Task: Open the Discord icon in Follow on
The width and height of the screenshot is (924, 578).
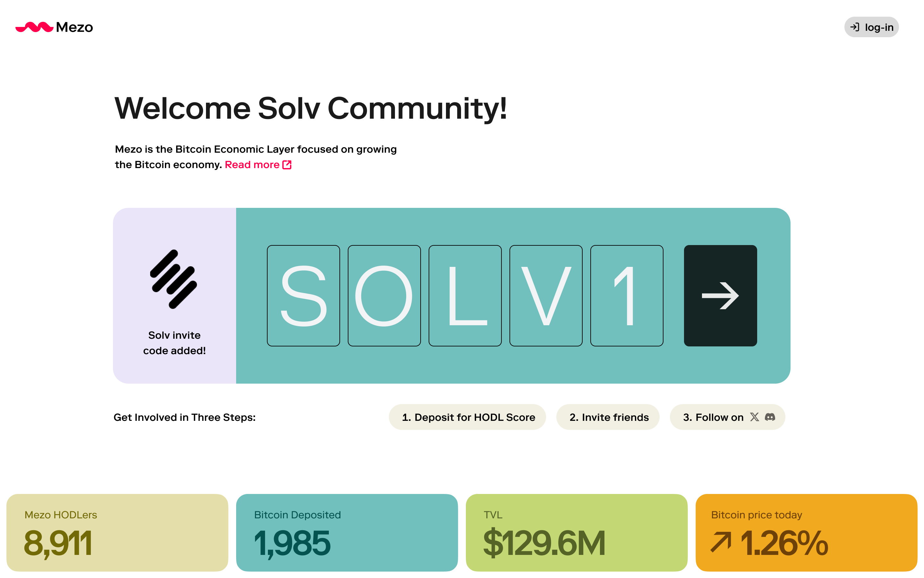Action: tap(770, 417)
